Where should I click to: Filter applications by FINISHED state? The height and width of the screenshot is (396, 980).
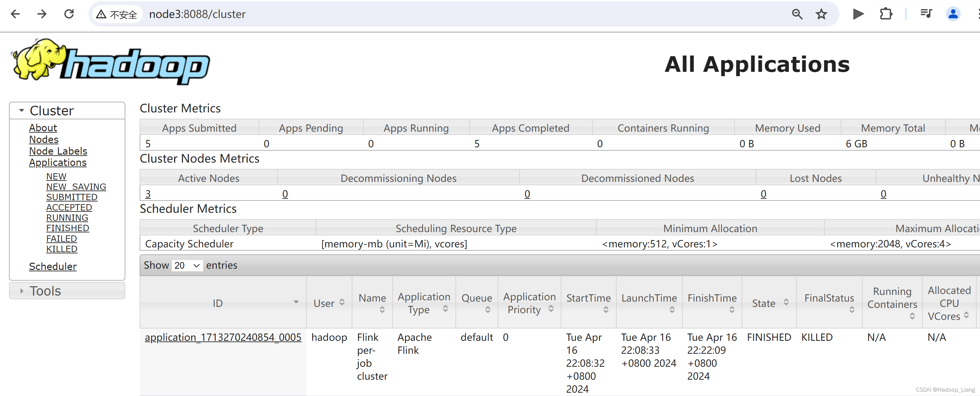(68, 228)
